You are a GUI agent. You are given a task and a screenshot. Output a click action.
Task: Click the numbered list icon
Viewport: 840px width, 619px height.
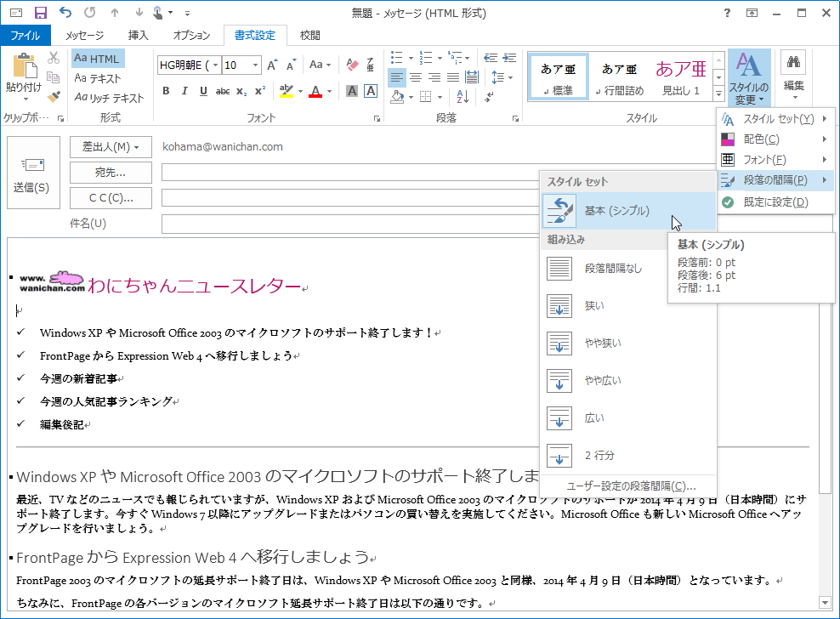click(x=426, y=57)
